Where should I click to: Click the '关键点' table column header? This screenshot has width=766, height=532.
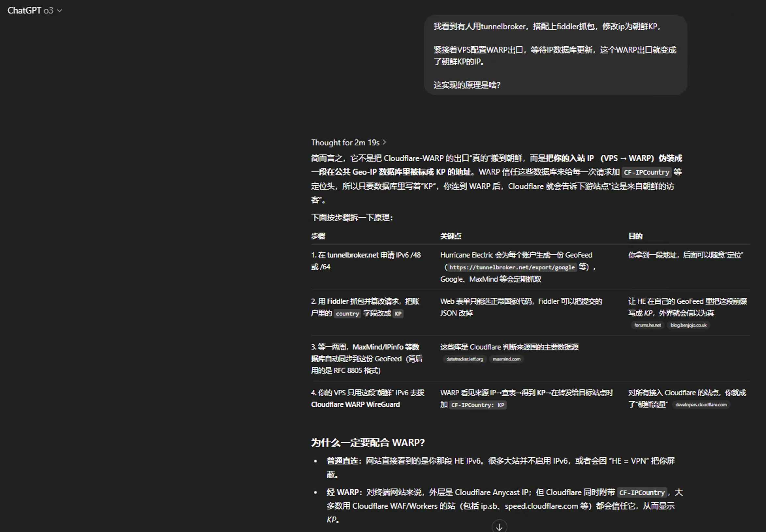[451, 236]
